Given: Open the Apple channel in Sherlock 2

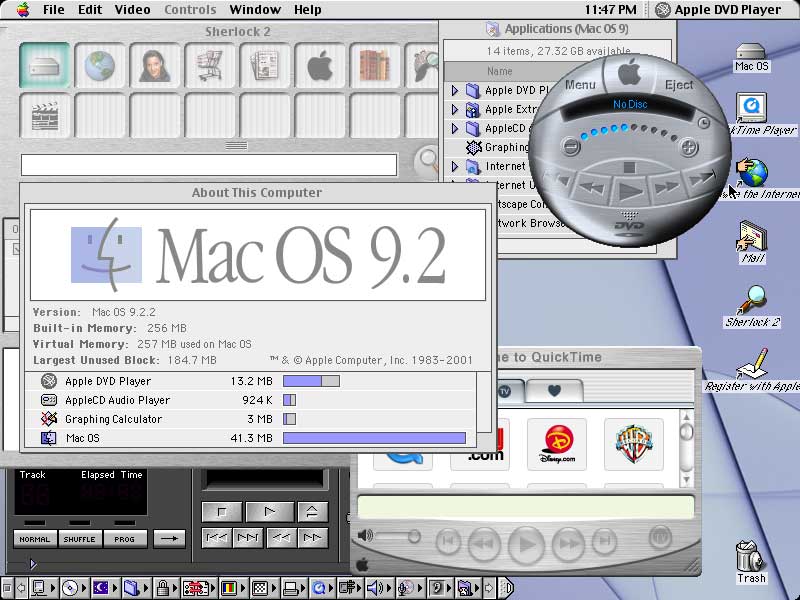Looking at the screenshot, I should click(x=318, y=66).
